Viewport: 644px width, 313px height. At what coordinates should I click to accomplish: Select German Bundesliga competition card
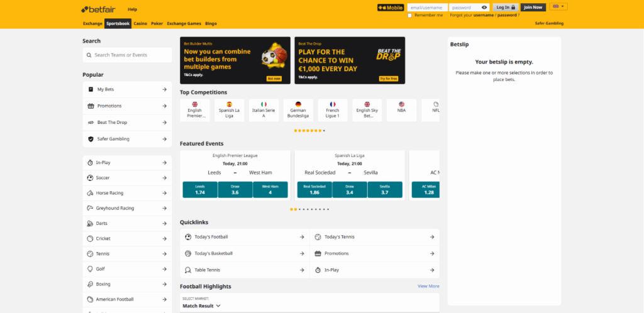[298, 111]
